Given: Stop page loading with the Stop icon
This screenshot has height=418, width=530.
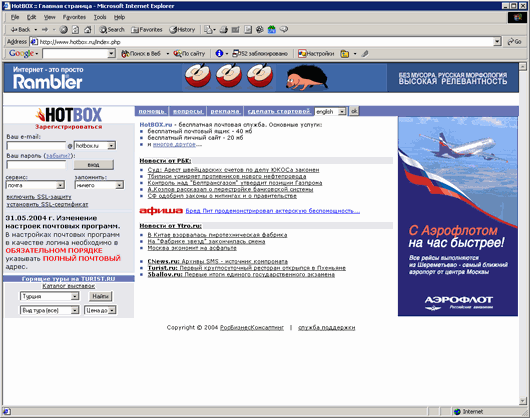Looking at the screenshot, I should click(x=64, y=30).
